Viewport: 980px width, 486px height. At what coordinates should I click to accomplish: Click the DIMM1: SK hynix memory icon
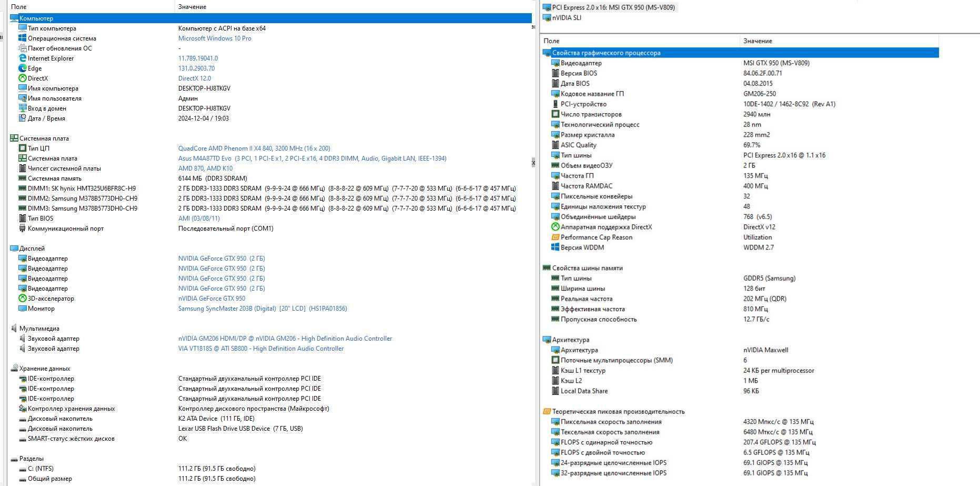(x=22, y=188)
